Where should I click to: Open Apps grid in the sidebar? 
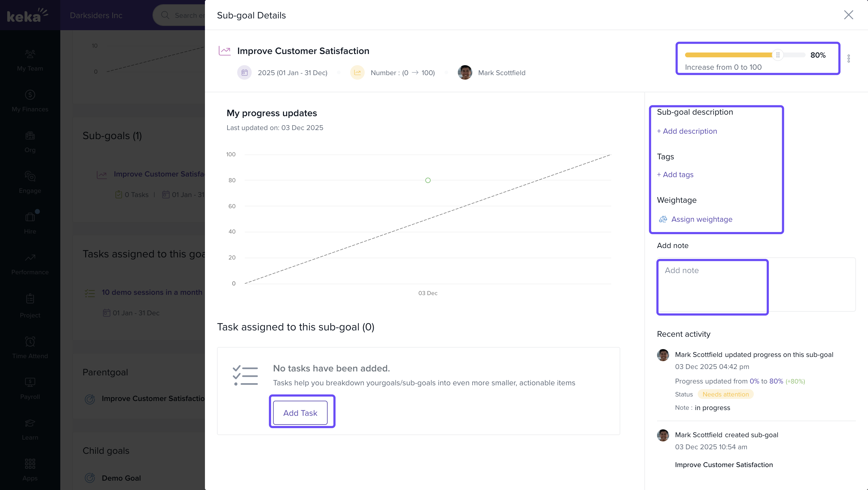30,470
